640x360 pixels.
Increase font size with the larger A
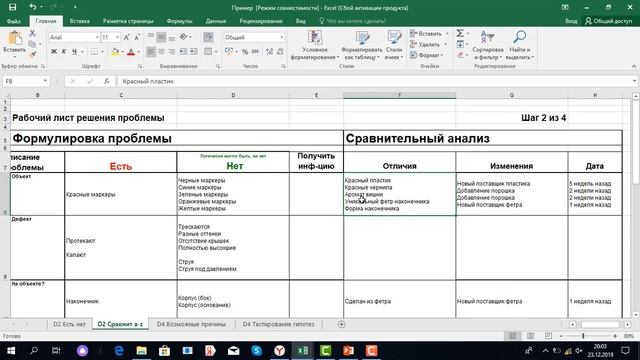click(126, 38)
